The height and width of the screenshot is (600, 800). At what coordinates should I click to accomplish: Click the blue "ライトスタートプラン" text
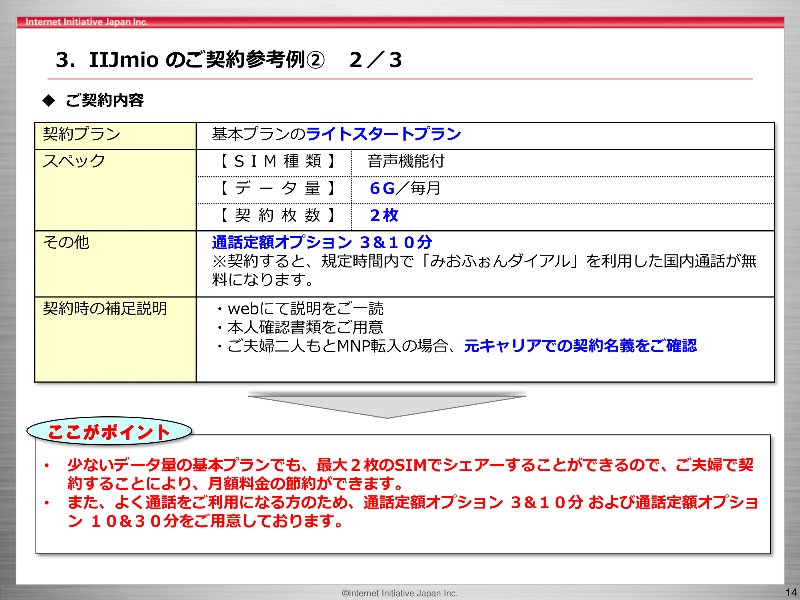click(x=383, y=134)
